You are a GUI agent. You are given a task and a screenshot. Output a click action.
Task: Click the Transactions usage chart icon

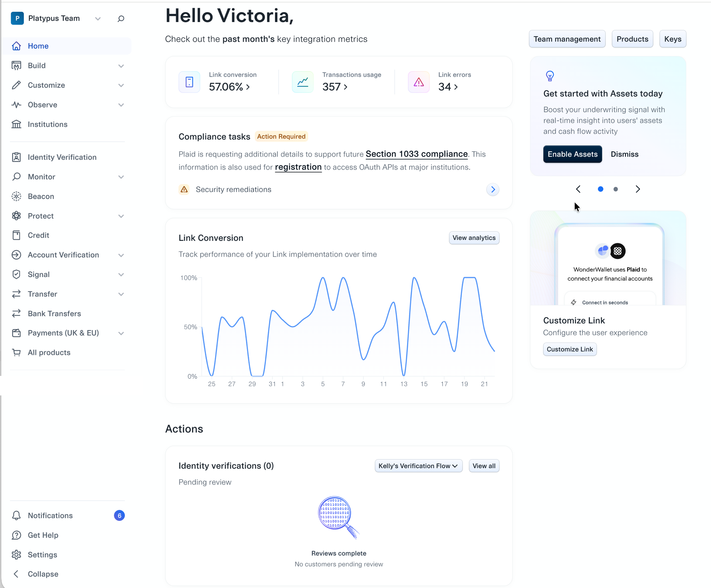(303, 82)
